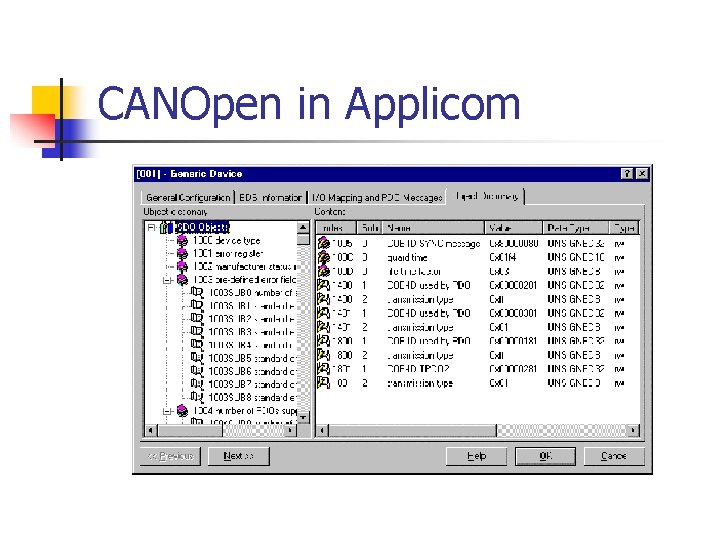The height and width of the screenshot is (540, 720).
Task: Click the icon beside 1001 error register
Action: 182,253
